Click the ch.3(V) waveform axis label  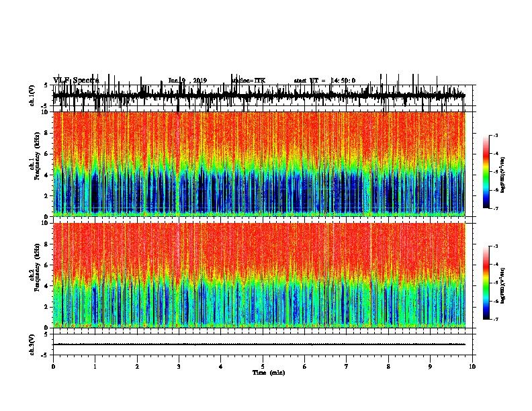point(32,345)
